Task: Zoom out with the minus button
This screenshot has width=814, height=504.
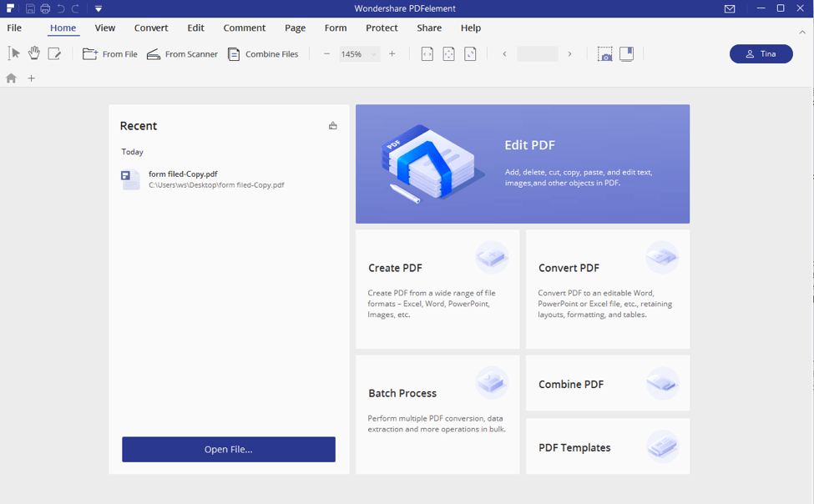Action: pyautogui.click(x=326, y=54)
